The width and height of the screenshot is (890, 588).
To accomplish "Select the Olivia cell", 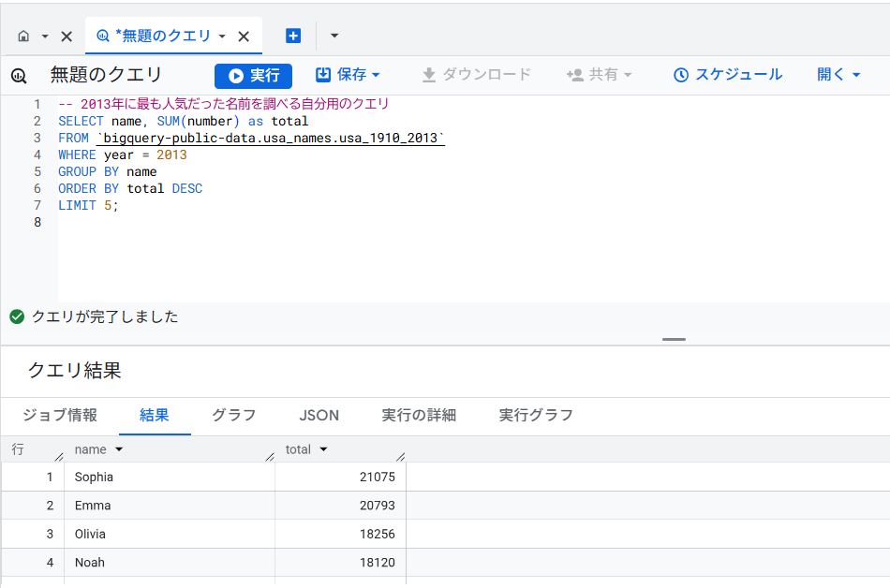I will click(x=170, y=534).
